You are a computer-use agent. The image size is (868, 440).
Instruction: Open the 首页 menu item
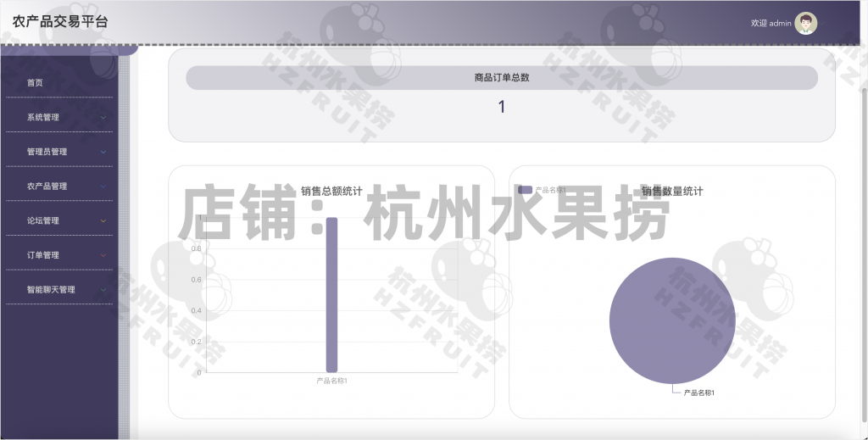(x=59, y=82)
